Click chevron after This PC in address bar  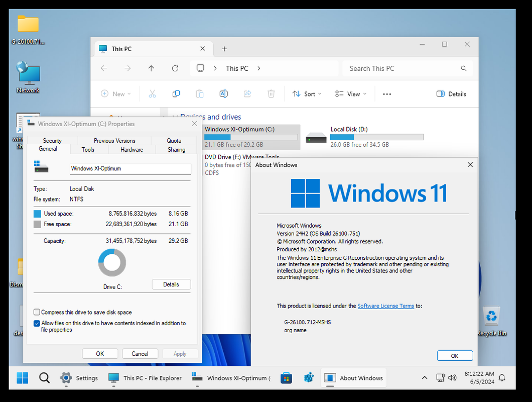click(x=259, y=68)
